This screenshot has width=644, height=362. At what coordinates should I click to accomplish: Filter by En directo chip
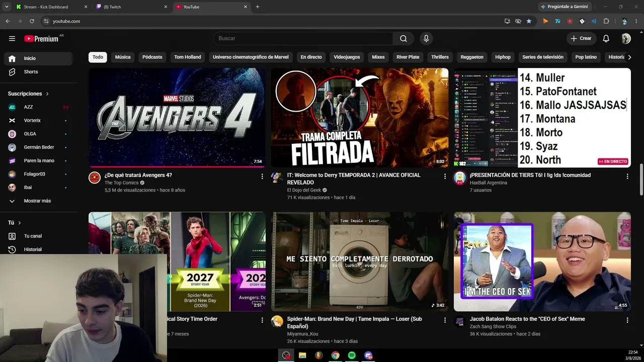[311, 57]
